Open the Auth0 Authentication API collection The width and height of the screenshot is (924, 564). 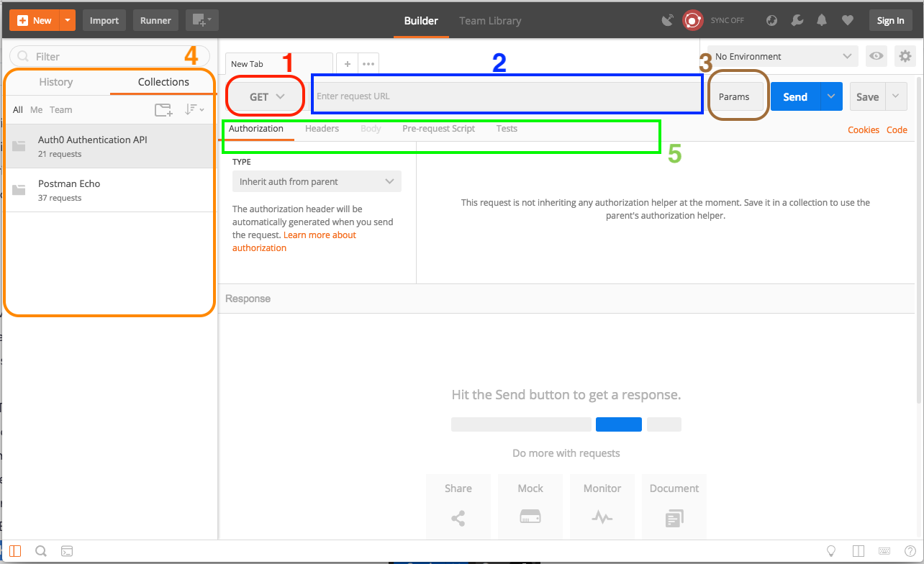[x=110, y=146]
